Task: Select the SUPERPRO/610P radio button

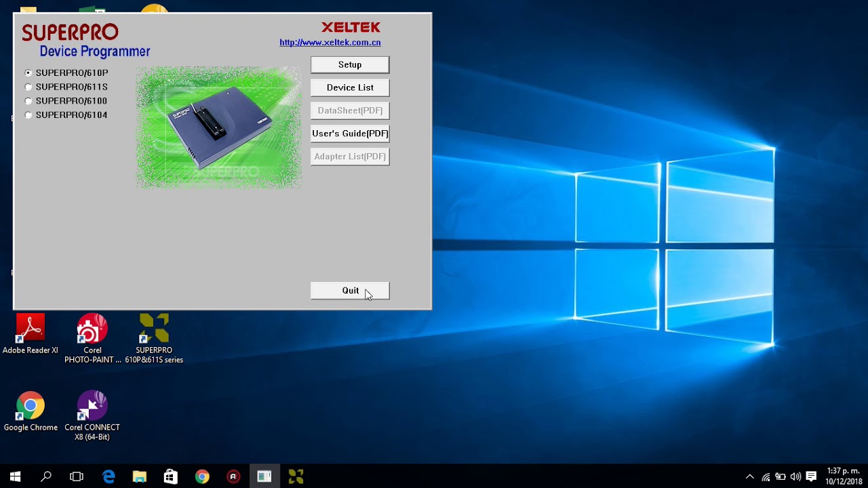Action: 28,73
